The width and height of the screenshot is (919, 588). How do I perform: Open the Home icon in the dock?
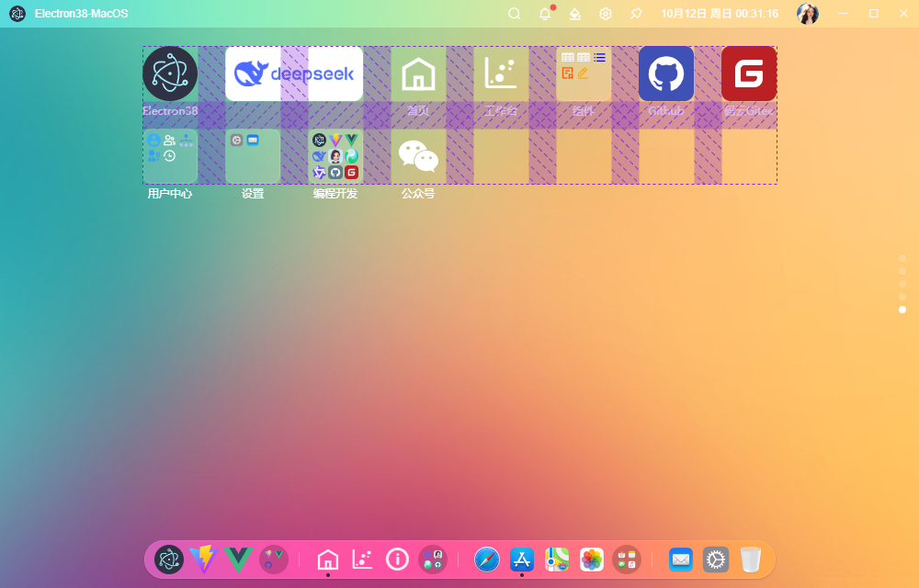pos(328,560)
